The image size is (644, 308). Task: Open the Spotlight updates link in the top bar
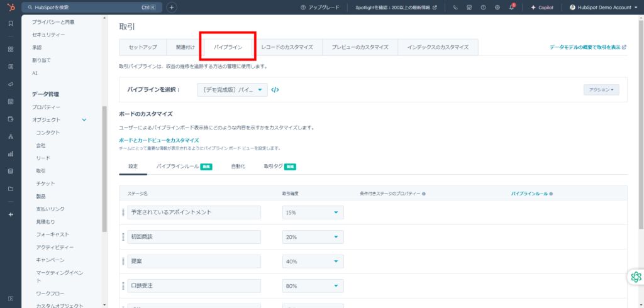(396, 8)
